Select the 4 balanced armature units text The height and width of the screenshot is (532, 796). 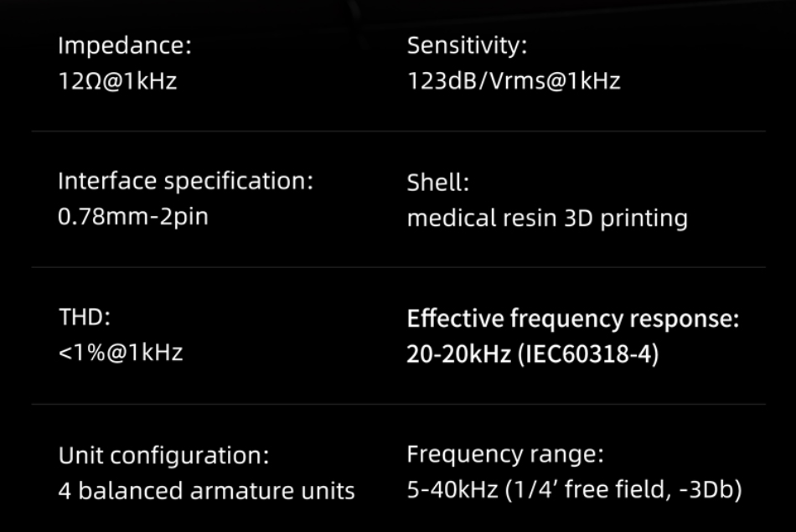coord(207,491)
